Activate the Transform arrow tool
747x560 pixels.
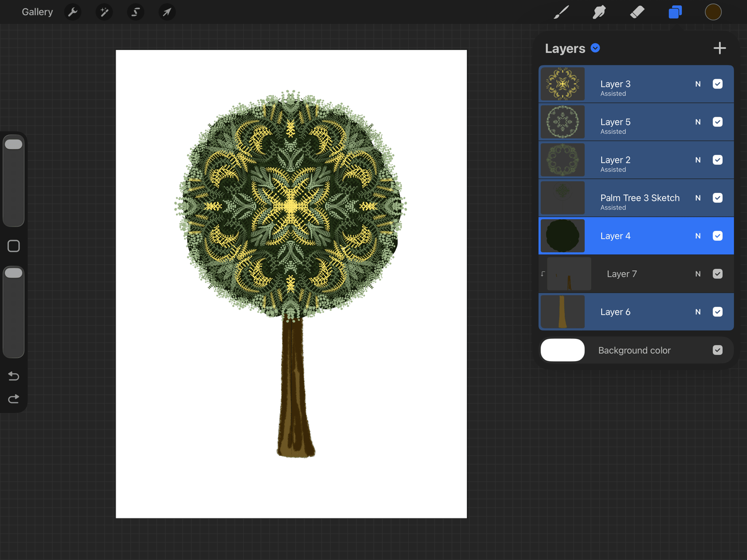point(167,12)
